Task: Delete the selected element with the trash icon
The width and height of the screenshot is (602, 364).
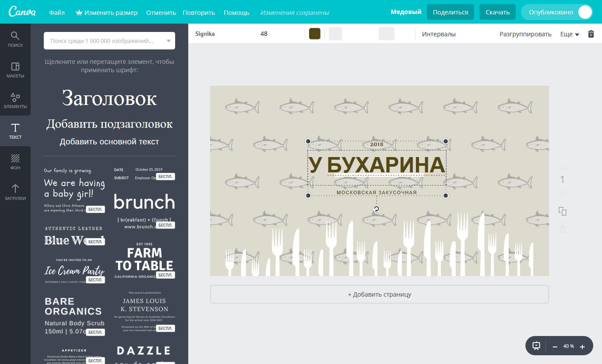Action: [x=591, y=34]
